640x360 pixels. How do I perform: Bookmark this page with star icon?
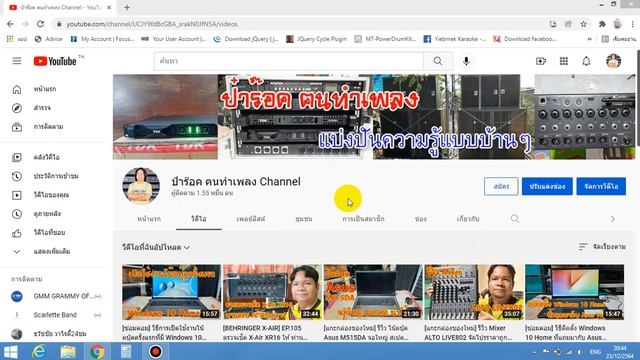(583, 24)
